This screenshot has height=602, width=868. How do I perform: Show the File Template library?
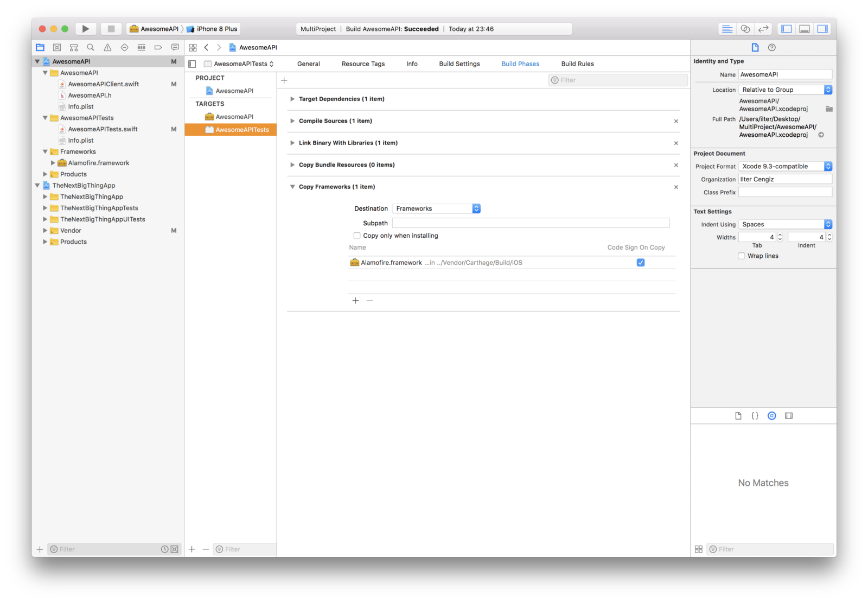click(738, 416)
